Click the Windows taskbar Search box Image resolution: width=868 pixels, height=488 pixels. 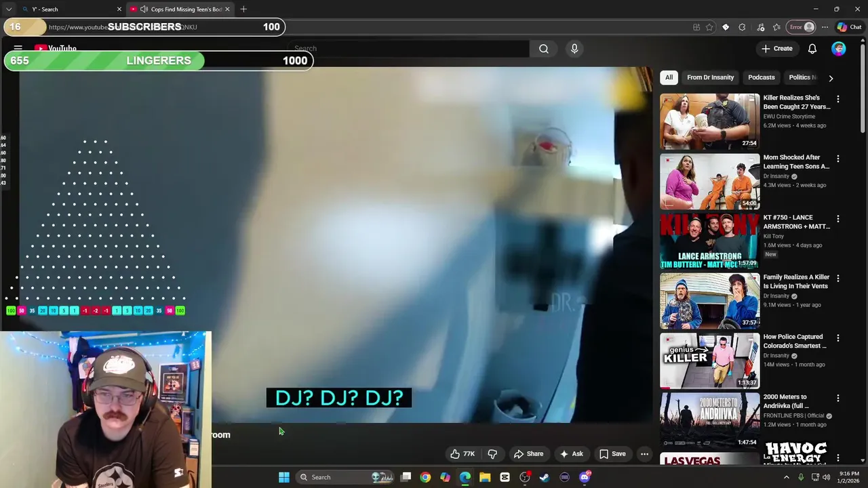coord(346,477)
